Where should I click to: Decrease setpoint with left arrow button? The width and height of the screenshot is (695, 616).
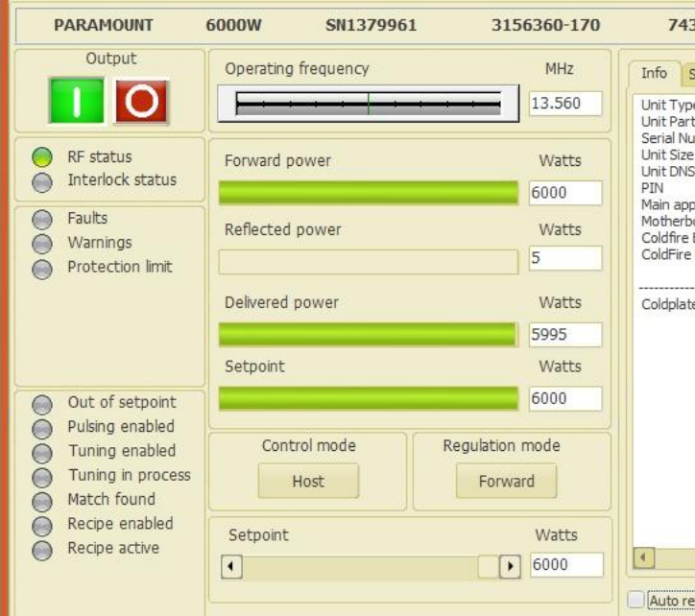(x=231, y=566)
